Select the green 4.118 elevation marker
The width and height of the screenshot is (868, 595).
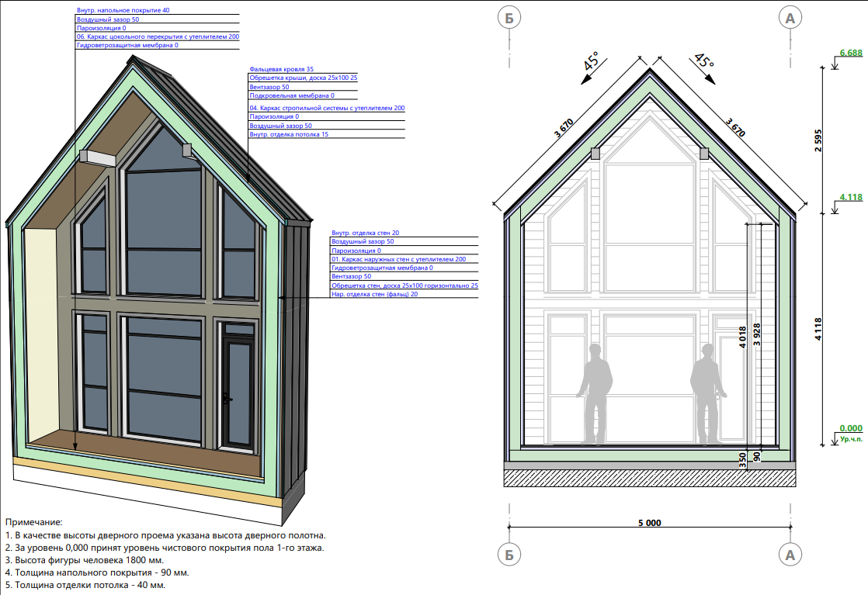[850, 197]
